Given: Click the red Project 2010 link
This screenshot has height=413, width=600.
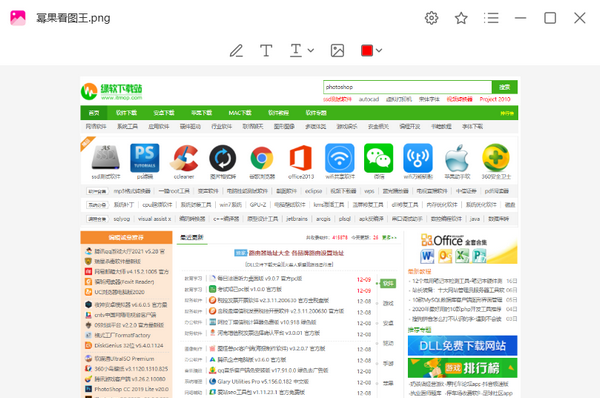Looking at the screenshot, I should pyautogui.click(x=495, y=99).
